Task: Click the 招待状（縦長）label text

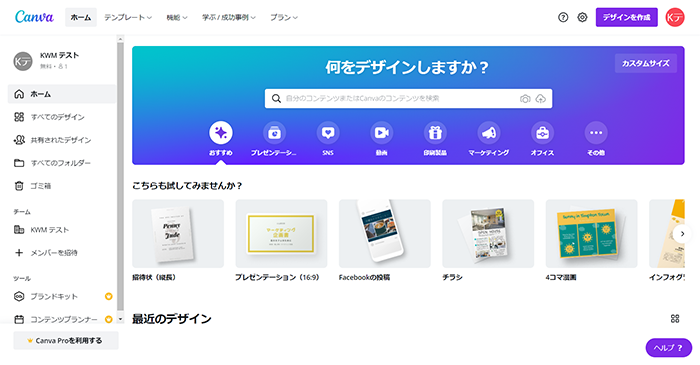Action: [x=154, y=277]
